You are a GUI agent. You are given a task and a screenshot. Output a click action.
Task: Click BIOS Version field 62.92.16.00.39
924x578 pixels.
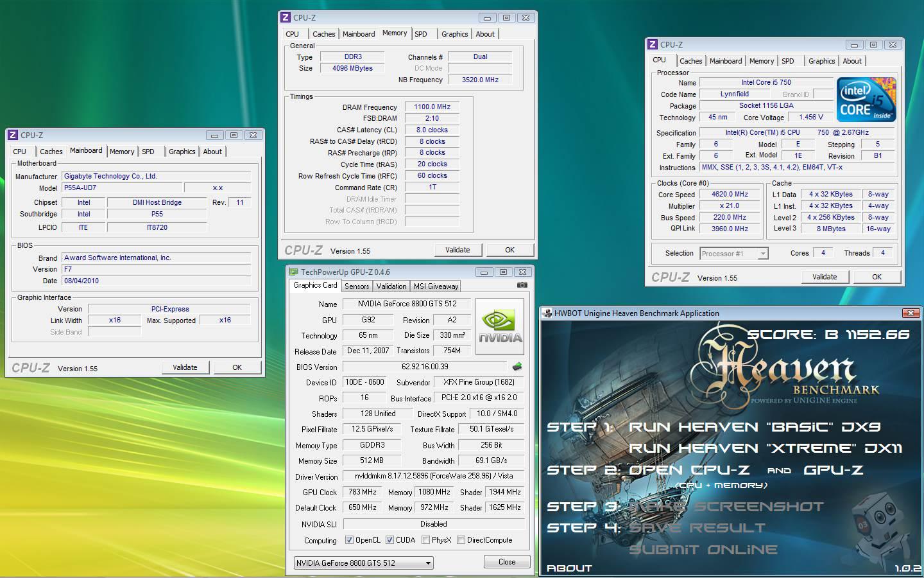(x=425, y=367)
